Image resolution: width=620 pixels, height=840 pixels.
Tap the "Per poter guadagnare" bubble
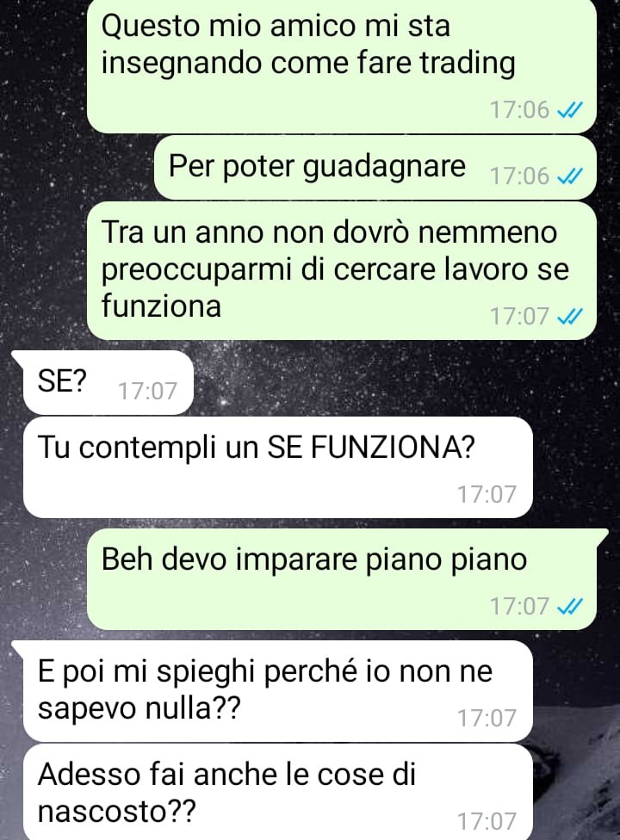pos(375,168)
